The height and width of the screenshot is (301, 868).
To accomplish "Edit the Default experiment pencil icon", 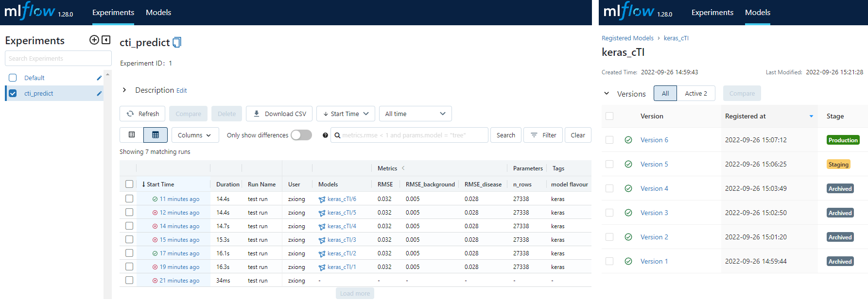I will [x=99, y=78].
